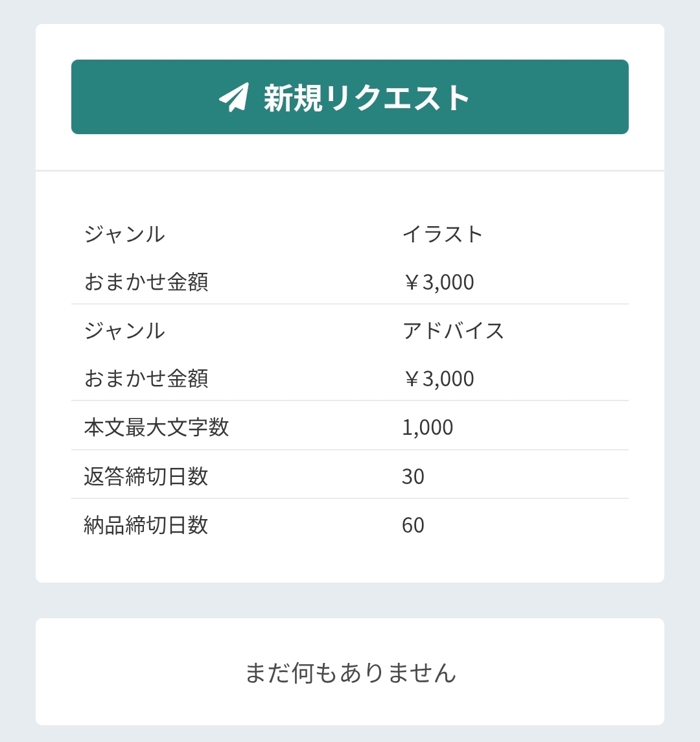Click the イラスト genre value
700x742 pixels.
pos(443,234)
